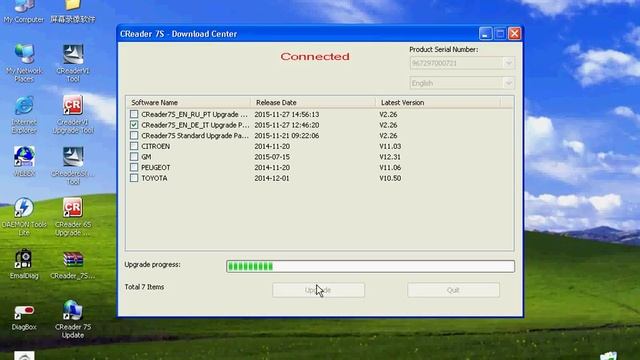Viewport: 640px width, 360px height.
Task: Open the Product Serial Number dropdown
Action: click(462, 63)
